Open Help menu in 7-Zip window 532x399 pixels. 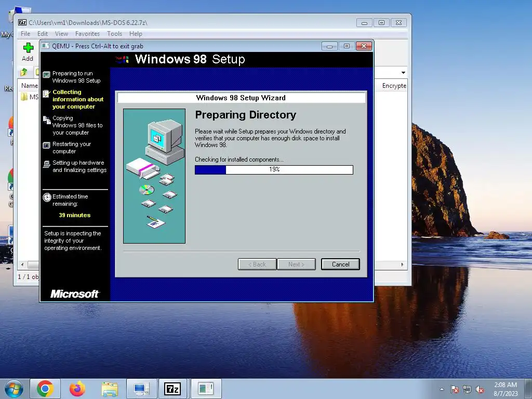coord(136,34)
